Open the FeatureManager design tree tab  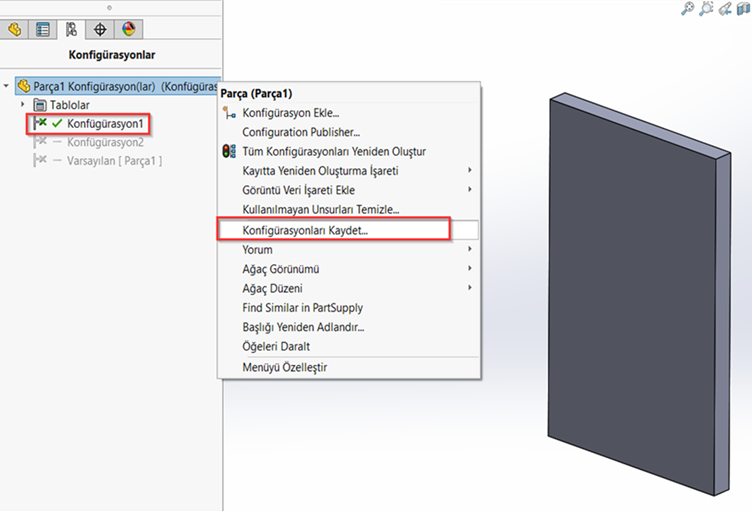point(15,29)
